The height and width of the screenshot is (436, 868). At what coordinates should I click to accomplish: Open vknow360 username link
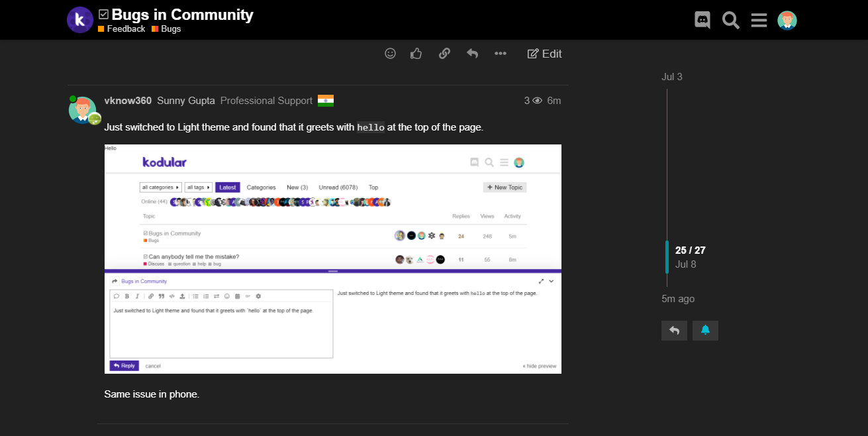pos(128,101)
